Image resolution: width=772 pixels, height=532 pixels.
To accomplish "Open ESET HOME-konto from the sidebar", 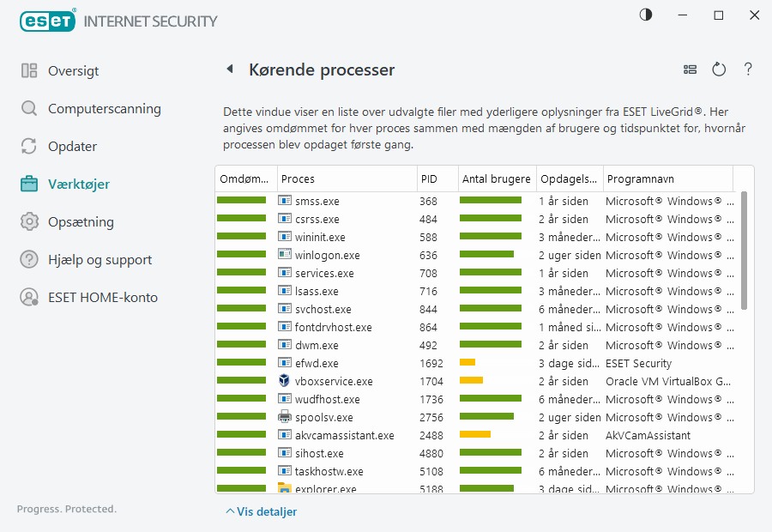I will pos(102,298).
